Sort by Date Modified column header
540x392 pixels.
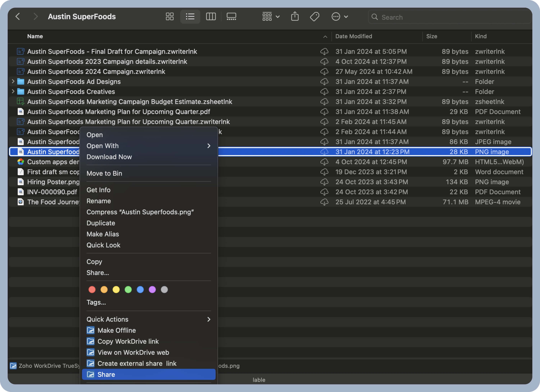(x=354, y=36)
